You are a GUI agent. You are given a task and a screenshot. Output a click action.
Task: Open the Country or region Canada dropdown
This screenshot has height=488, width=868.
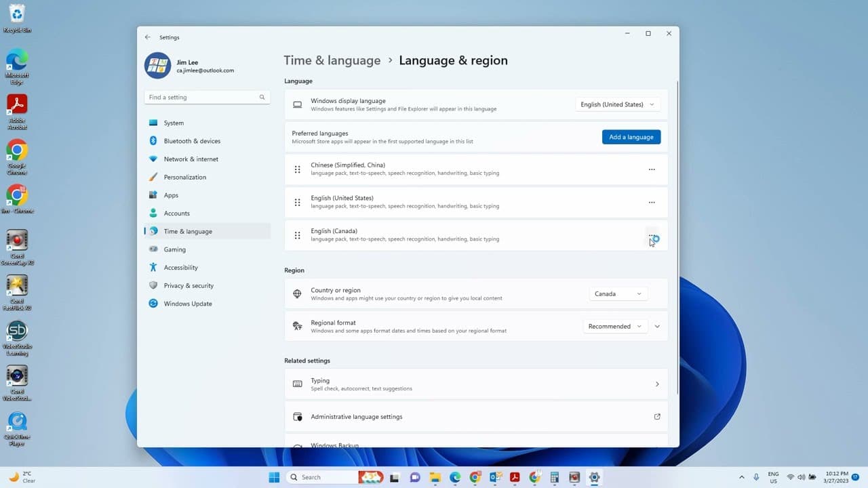coord(618,293)
